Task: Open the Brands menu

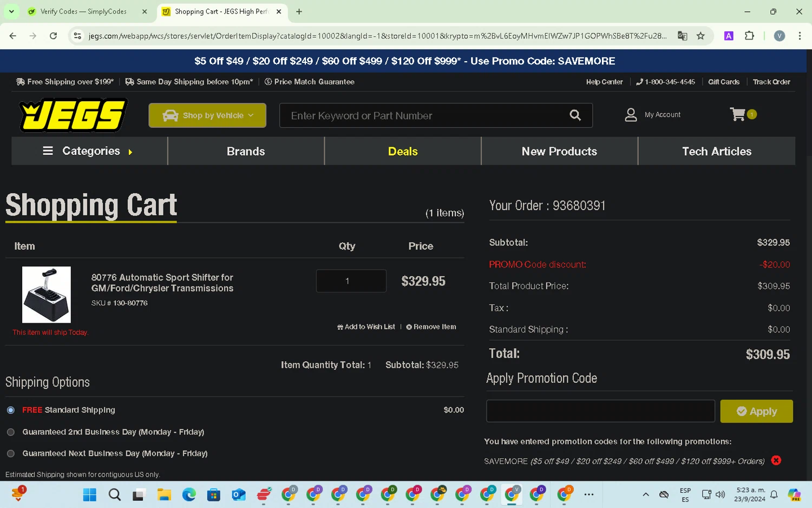Action: pos(246,151)
